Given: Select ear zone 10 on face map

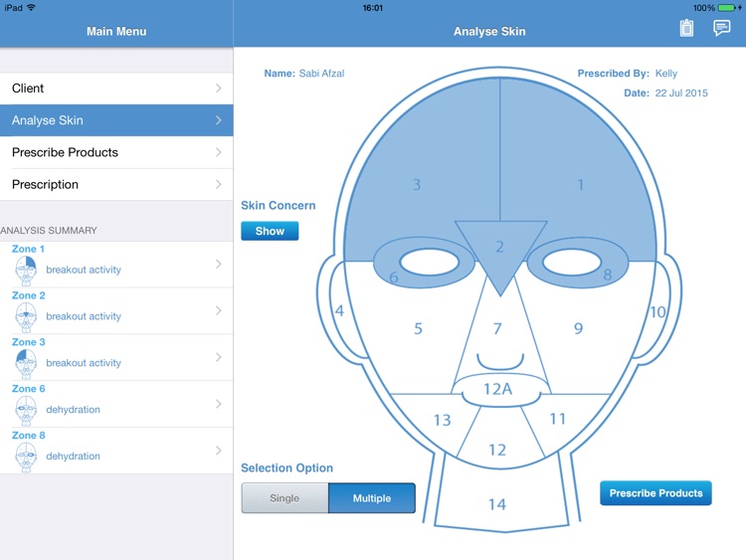Looking at the screenshot, I should 657,312.
